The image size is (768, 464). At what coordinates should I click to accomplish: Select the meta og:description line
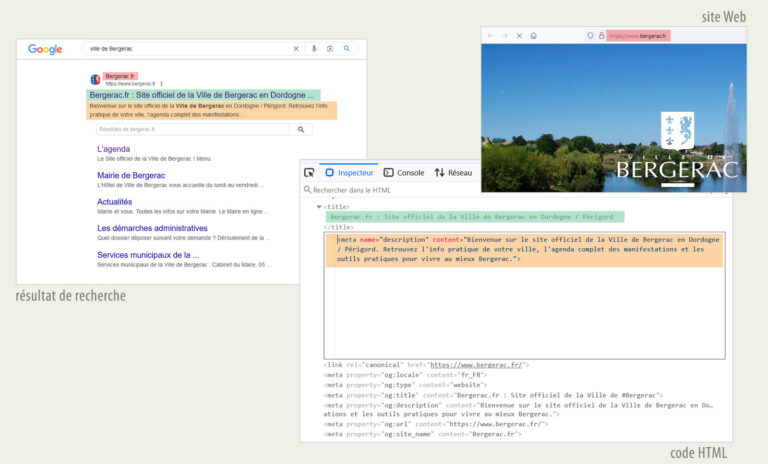click(518, 410)
